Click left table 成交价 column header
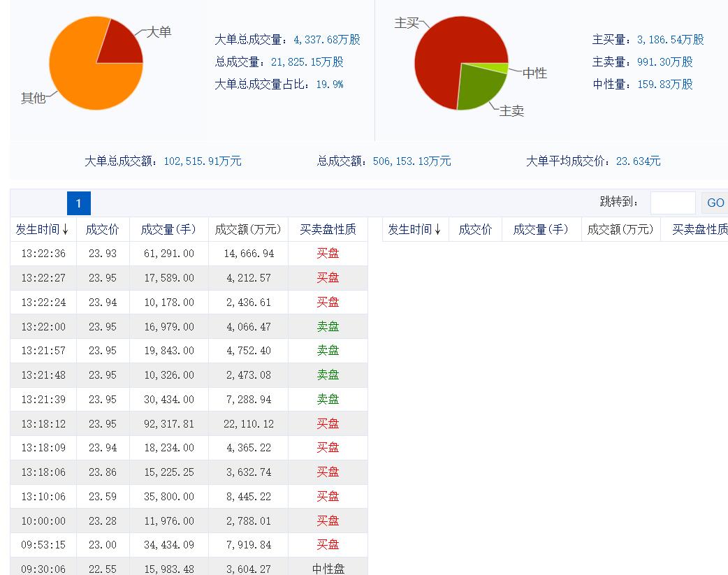 pyautogui.click(x=103, y=229)
